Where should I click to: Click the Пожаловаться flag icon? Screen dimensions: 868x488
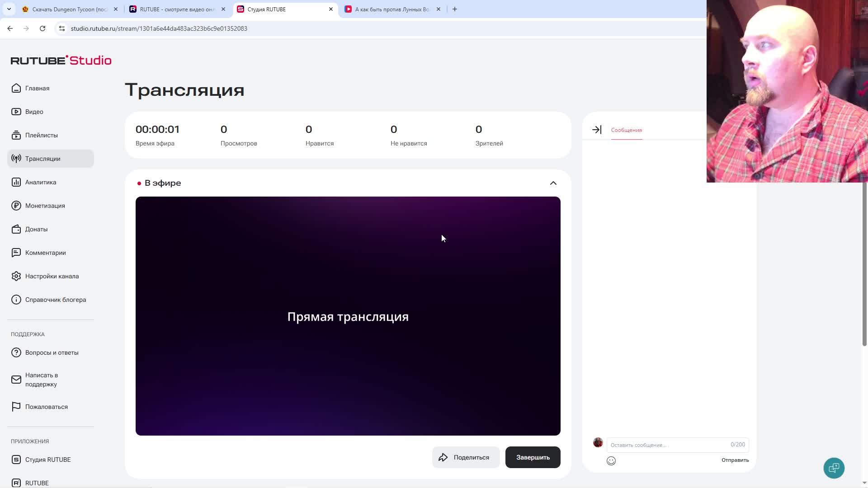coord(16,407)
